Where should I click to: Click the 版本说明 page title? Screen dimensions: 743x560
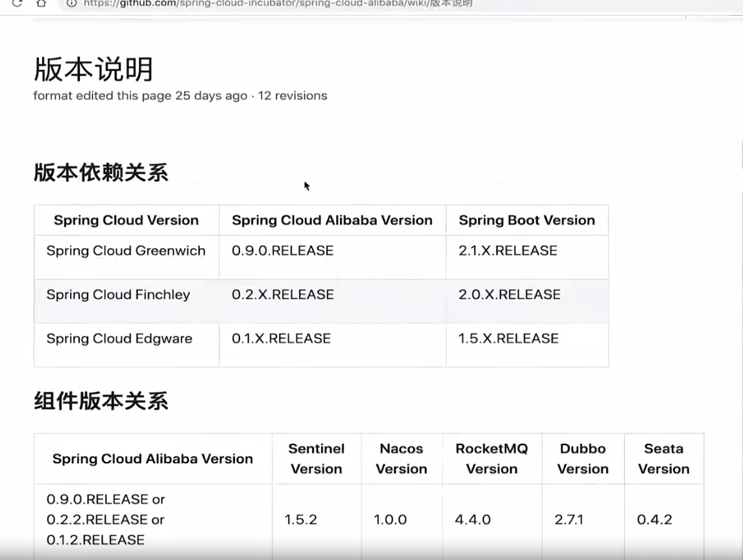(93, 69)
